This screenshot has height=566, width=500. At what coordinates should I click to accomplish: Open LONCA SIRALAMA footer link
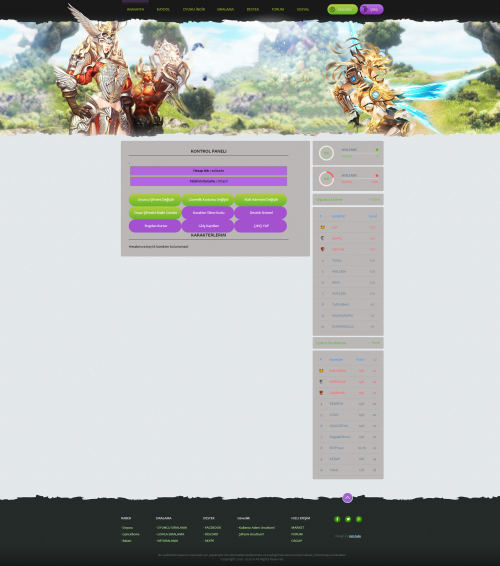[x=170, y=534]
